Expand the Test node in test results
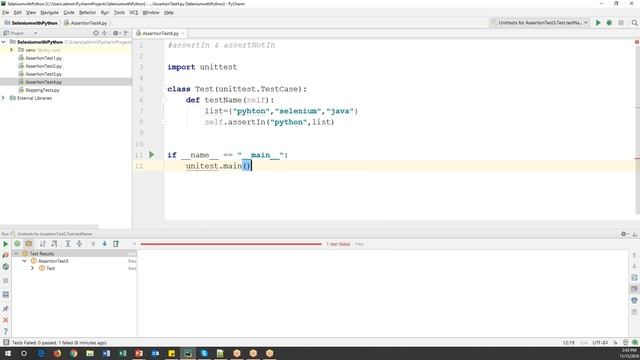 click(x=32, y=268)
